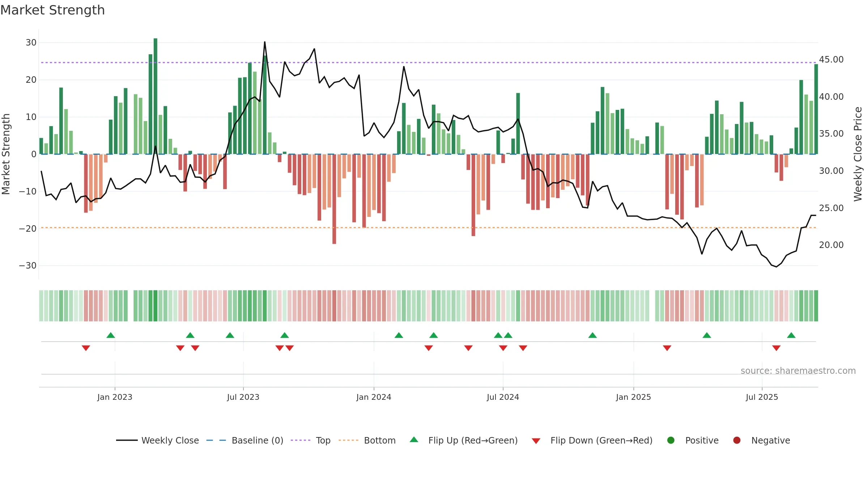Viewport: 868px width, 488px height.
Task: Click the green flip-up marker just before Jan 2023
Action: (111, 335)
